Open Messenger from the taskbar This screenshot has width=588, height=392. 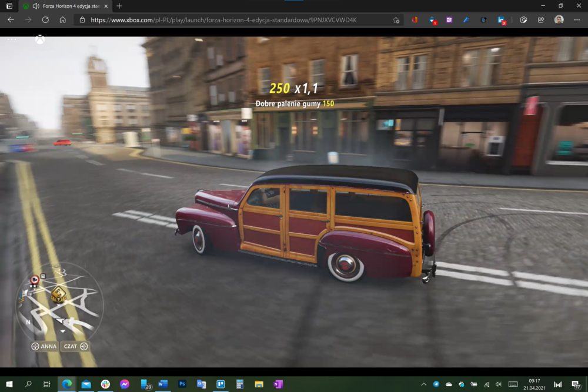[x=125, y=384]
